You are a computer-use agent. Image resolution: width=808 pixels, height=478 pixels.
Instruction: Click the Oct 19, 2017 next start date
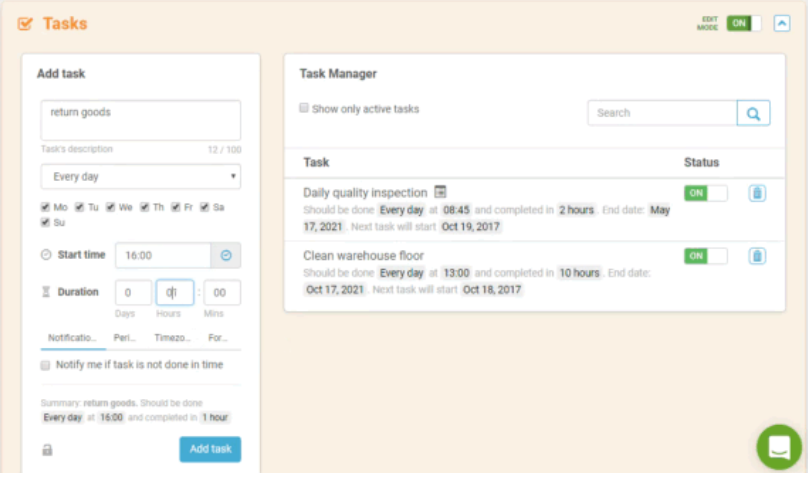click(470, 227)
